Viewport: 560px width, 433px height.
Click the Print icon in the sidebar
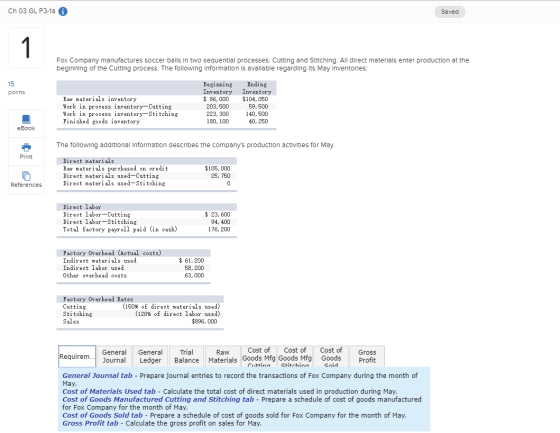point(26,151)
